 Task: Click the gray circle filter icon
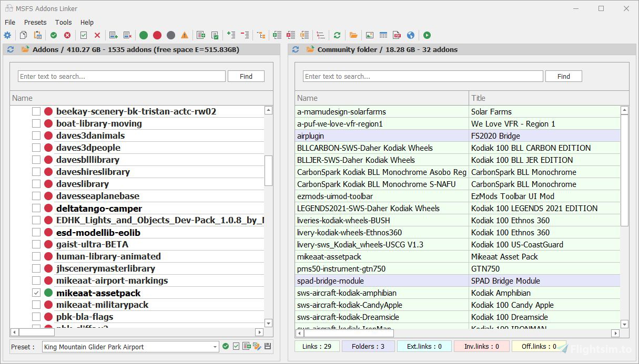pyautogui.click(x=171, y=35)
